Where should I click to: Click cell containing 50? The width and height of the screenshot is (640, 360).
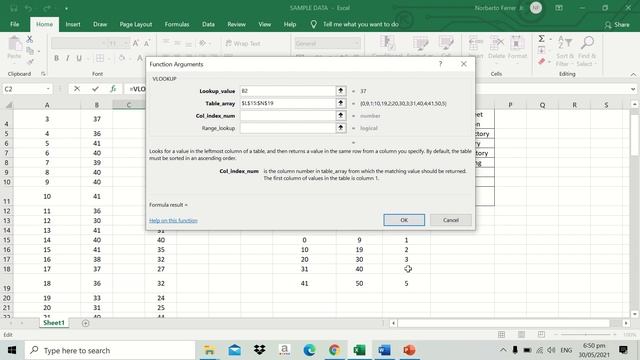tap(359, 283)
